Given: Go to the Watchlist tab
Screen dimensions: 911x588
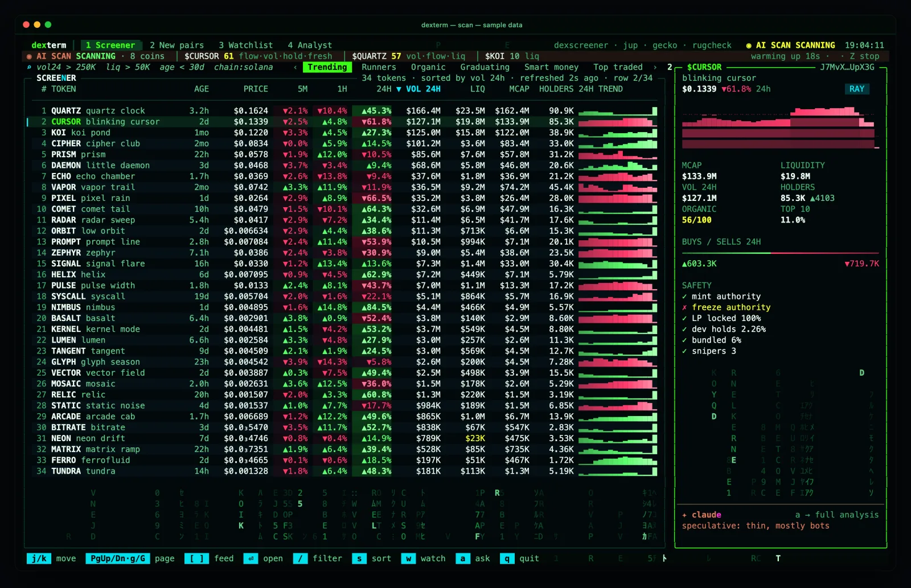Looking at the screenshot, I should click(x=245, y=45).
